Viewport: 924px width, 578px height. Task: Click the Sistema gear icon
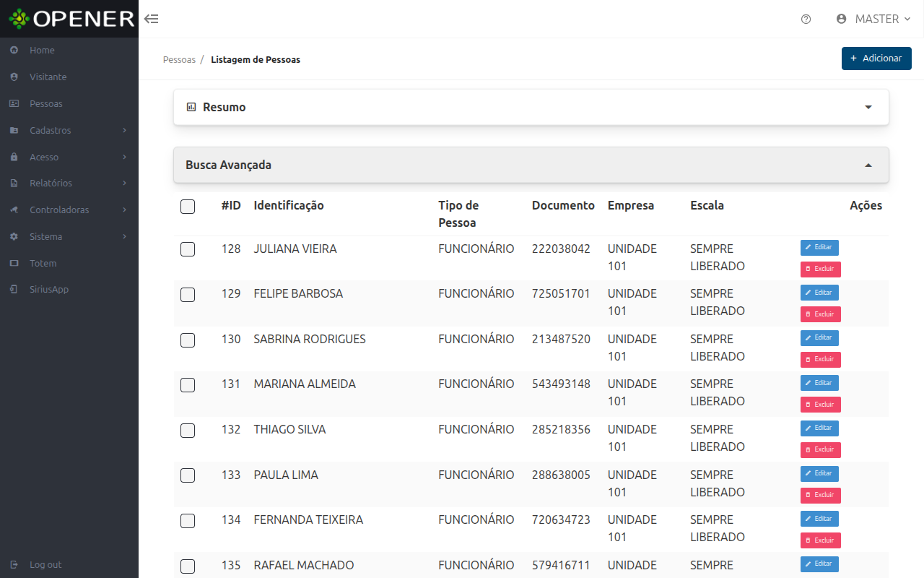click(14, 236)
